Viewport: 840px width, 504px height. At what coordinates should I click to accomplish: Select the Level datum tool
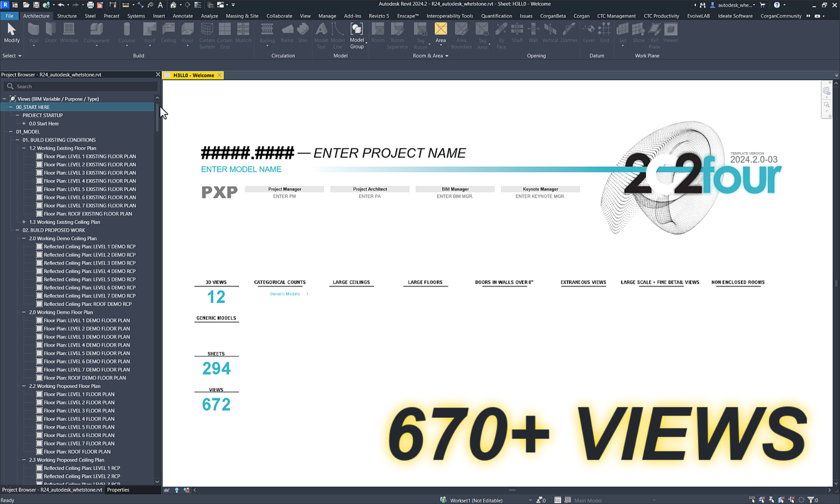point(588,33)
